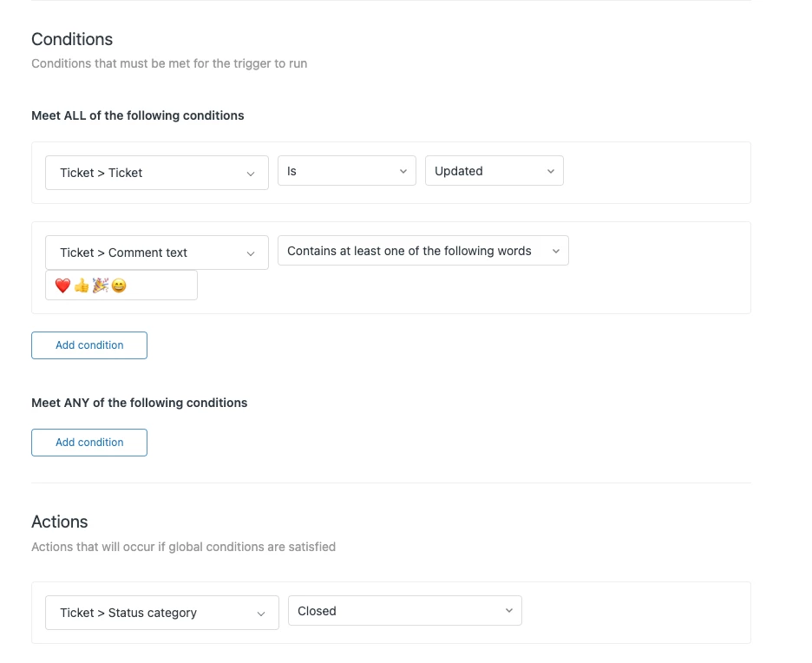Click the party popper emoji in the words field
This screenshot has height=663, width=812.
tap(101, 286)
